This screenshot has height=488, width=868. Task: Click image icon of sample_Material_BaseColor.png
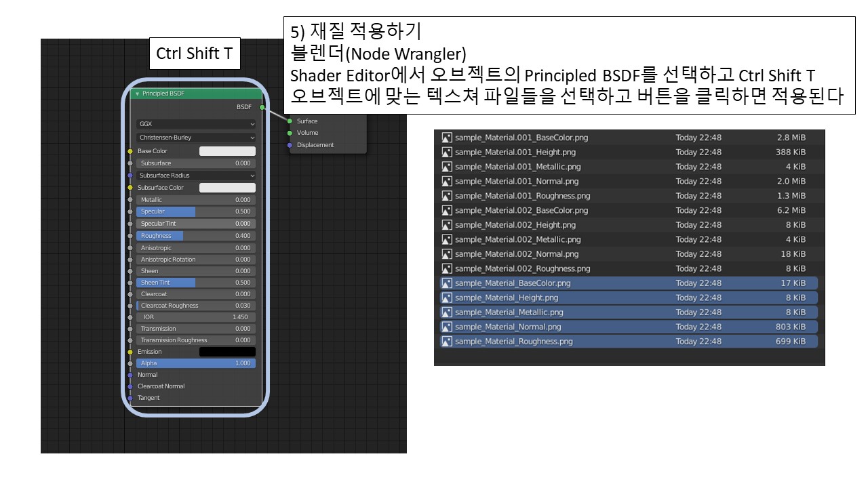(447, 283)
